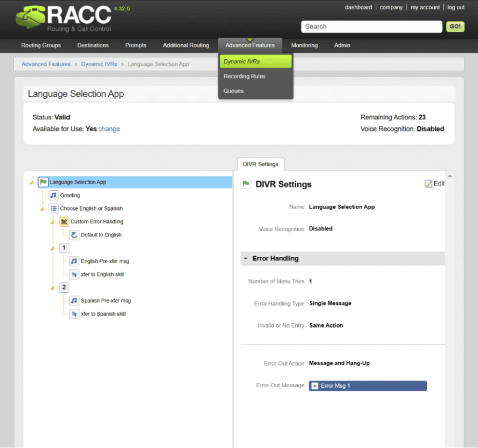Click the play icon on Error Msg 1
Screen dimensions: 478x448
[x=315, y=386]
